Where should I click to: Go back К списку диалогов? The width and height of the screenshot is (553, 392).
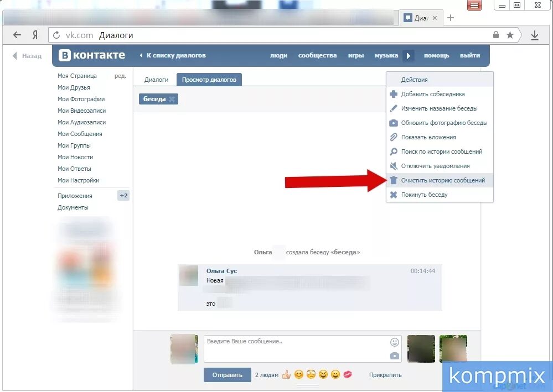click(x=173, y=55)
